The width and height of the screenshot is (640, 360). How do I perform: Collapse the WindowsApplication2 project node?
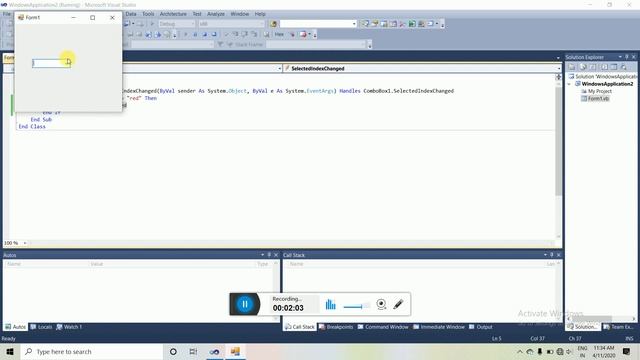(570, 84)
